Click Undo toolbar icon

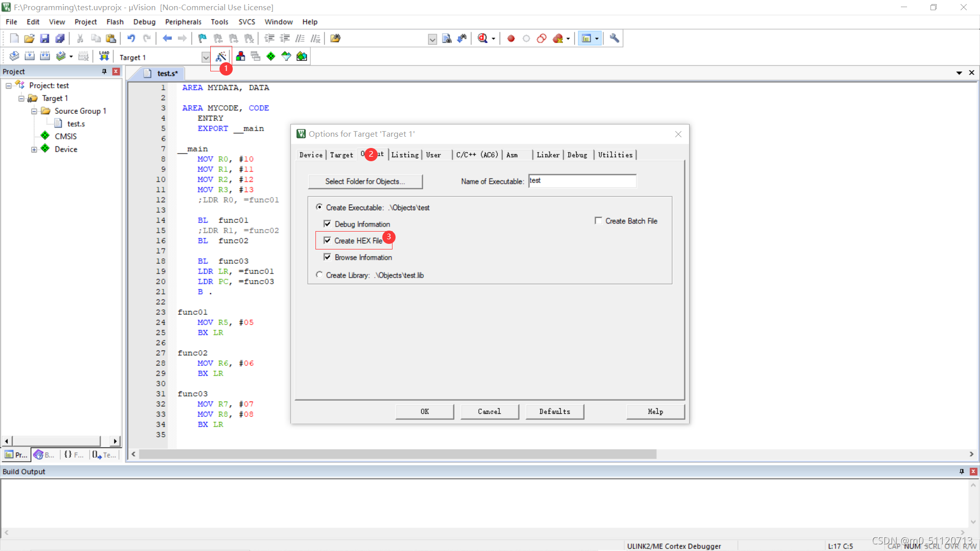coord(131,38)
